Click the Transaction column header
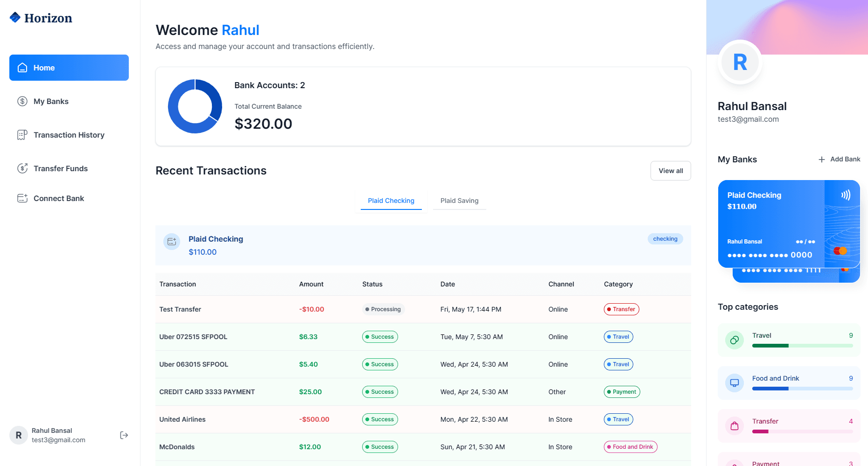The width and height of the screenshot is (868, 466). pyautogui.click(x=177, y=284)
